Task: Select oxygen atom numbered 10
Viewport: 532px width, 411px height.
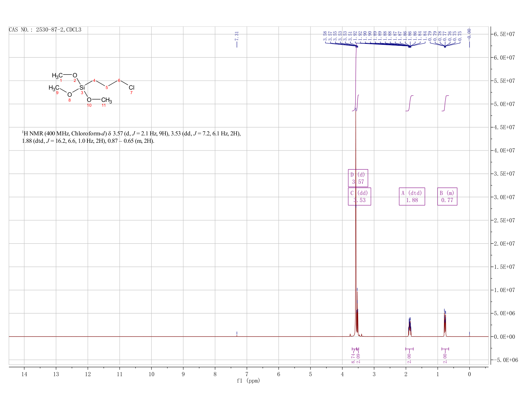Action: point(89,100)
